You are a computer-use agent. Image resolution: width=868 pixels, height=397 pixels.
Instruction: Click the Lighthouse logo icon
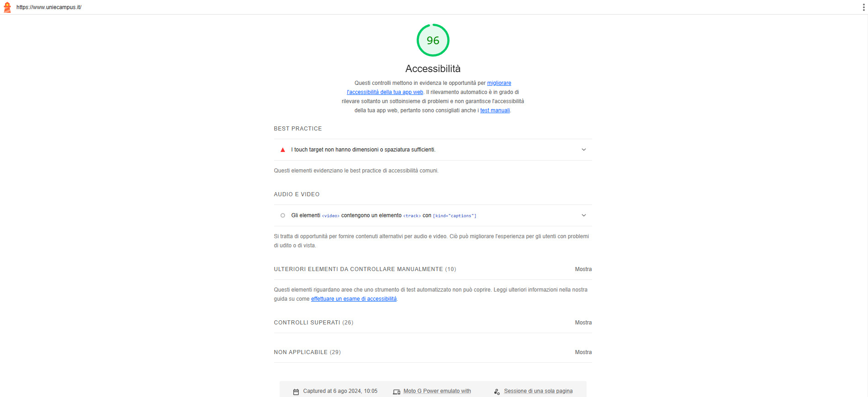click(x=7, y=7)
